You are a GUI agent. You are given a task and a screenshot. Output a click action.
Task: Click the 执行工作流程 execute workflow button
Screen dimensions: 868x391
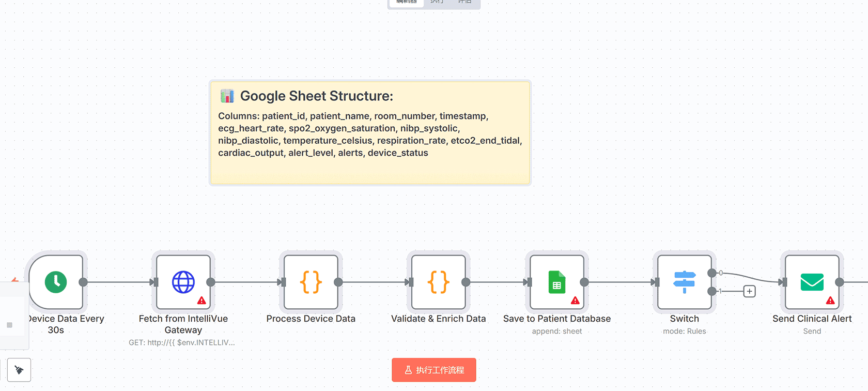pyautogui.click(x=433, y=370)
